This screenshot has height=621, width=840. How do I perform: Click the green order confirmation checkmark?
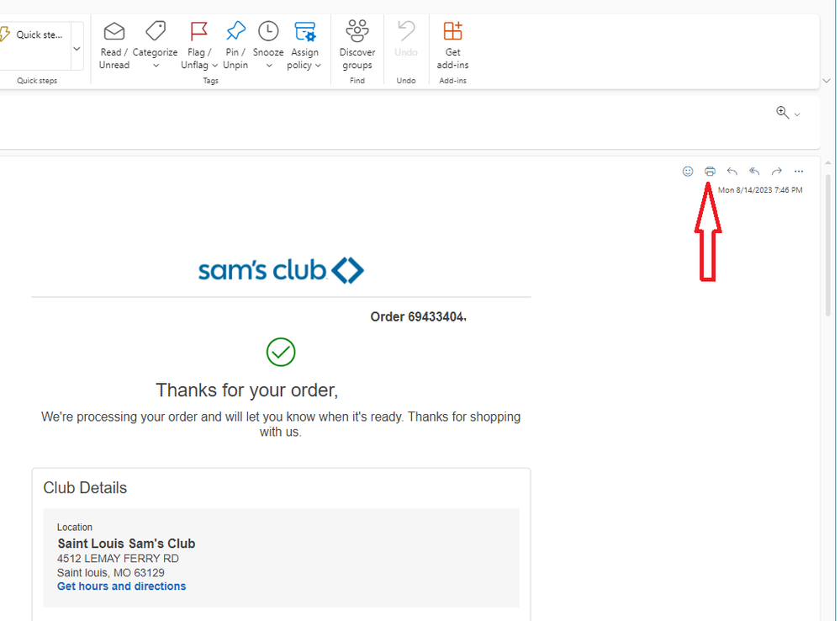coord(281,352)
